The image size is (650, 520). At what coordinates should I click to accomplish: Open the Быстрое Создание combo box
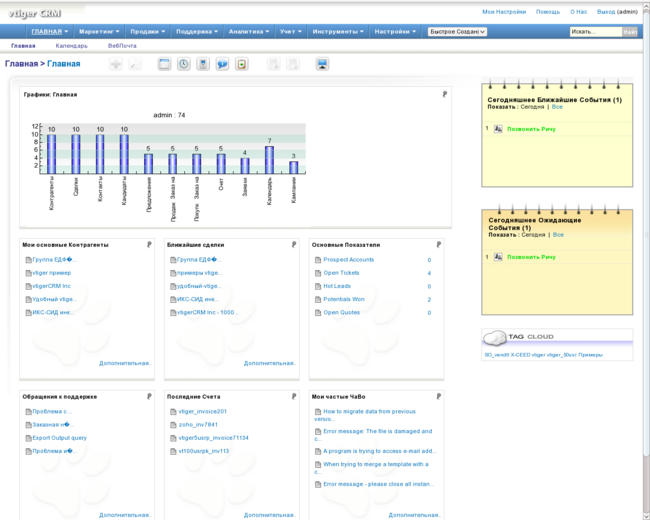[x=457, y=32]
